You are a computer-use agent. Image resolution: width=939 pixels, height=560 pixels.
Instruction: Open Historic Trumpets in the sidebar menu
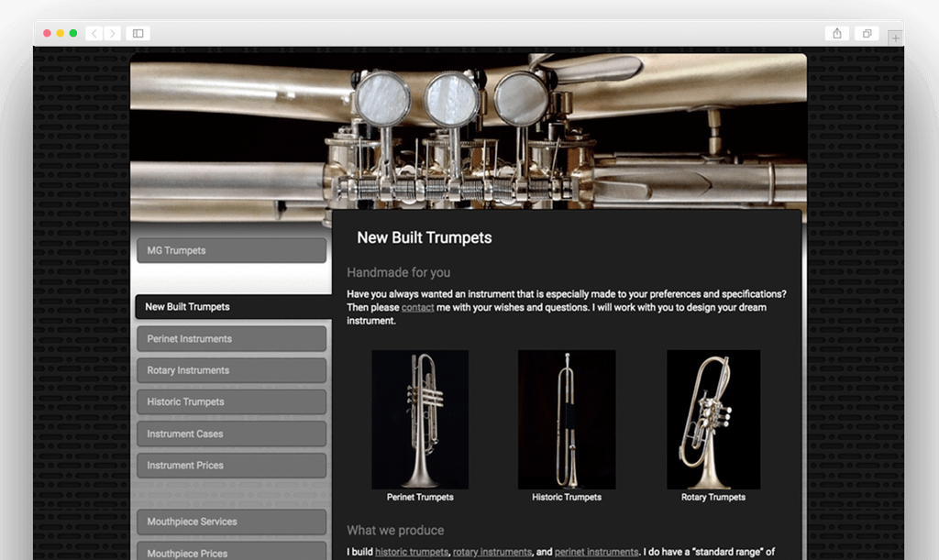[231, 402]
